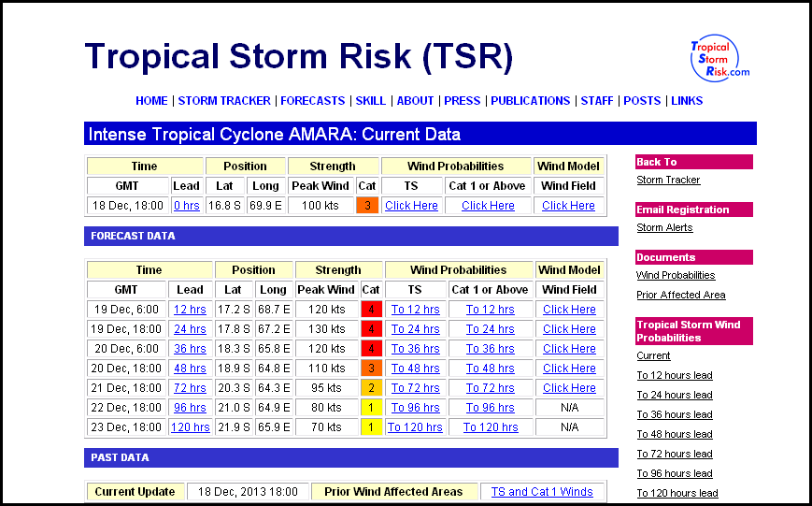Viewport: 812px width, 506px height.
Task: Open the PRESS navigation link
Action: (463, 101)
